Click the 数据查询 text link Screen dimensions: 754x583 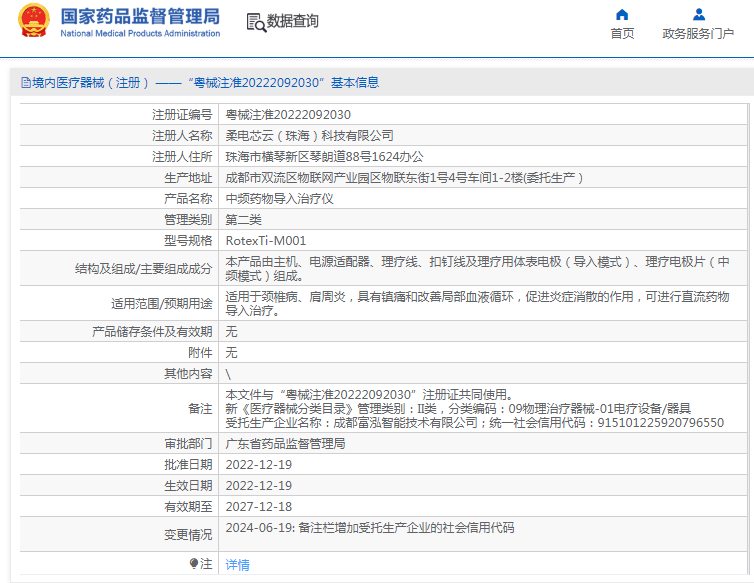click(292, 21)
